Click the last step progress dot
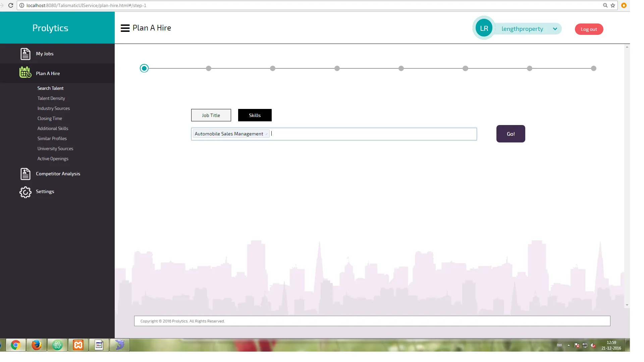This screenshot has width=644, height=362. tap(594, 68)
